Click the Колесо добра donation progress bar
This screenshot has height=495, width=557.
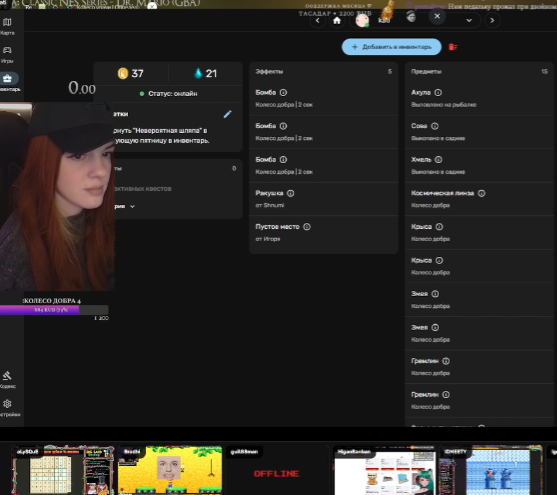[54, 310]
